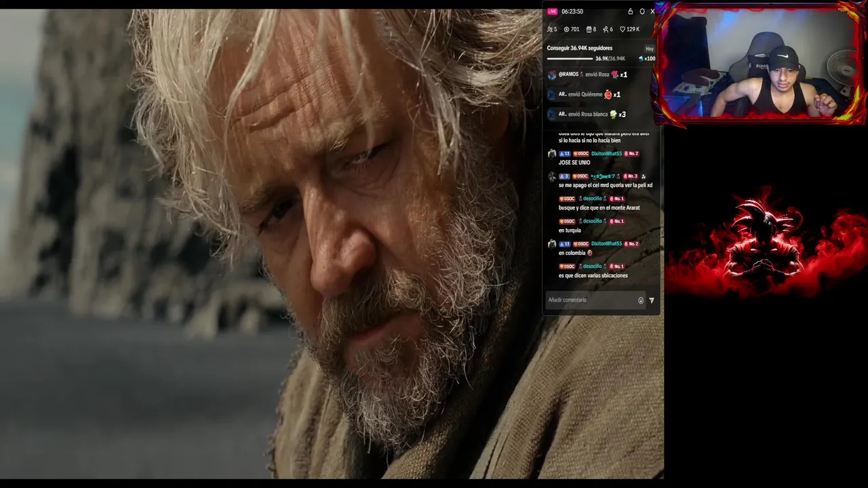Screen dimensions: 868x488
Task: Click the new followers icon showing 6
Action: (x=606, y=29)
